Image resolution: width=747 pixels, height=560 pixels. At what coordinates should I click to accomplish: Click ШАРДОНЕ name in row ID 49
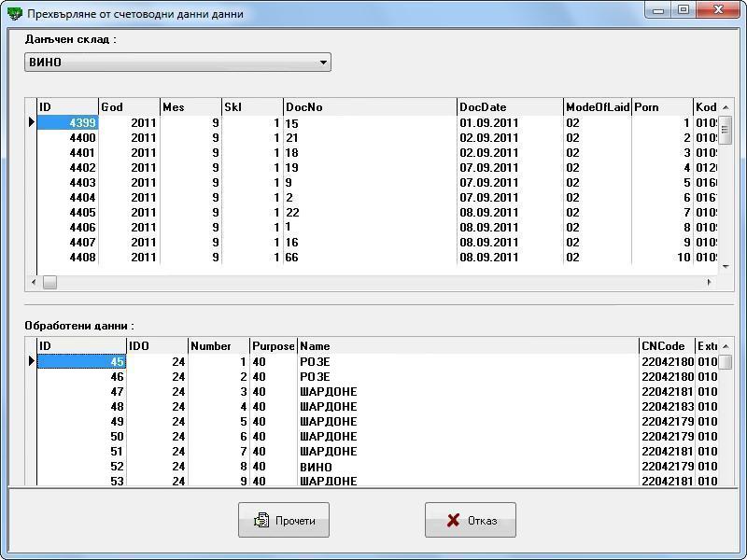point(468,422)
